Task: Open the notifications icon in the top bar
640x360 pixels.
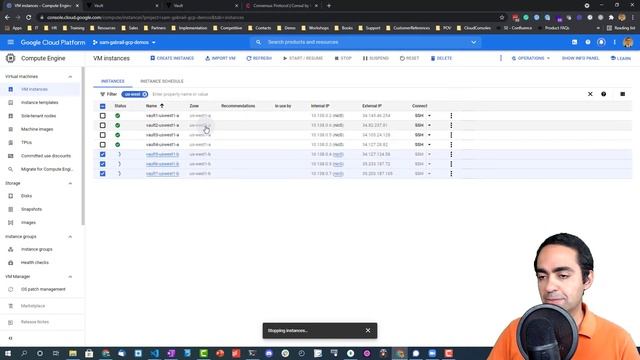Action: pos(601,42)
